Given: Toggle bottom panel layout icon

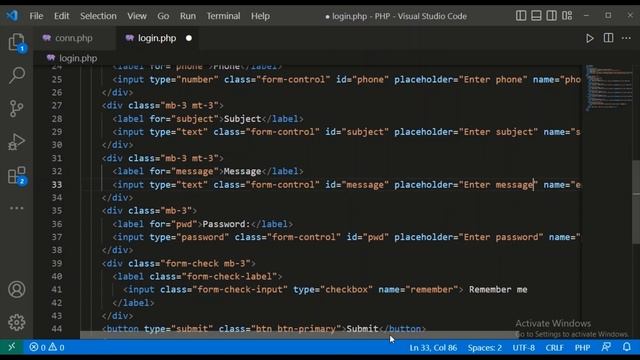Looking at the screenshot, I should (x=536, y=16).
